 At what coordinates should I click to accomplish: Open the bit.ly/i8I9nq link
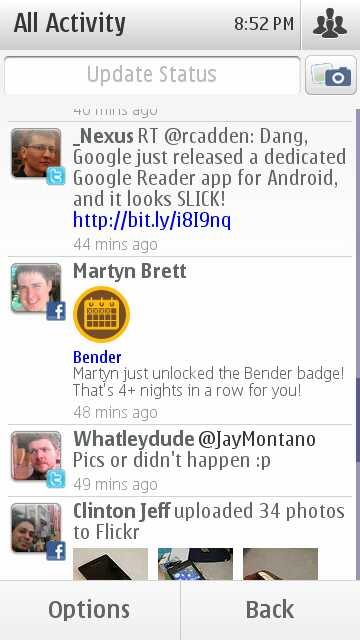coord(152,221)
